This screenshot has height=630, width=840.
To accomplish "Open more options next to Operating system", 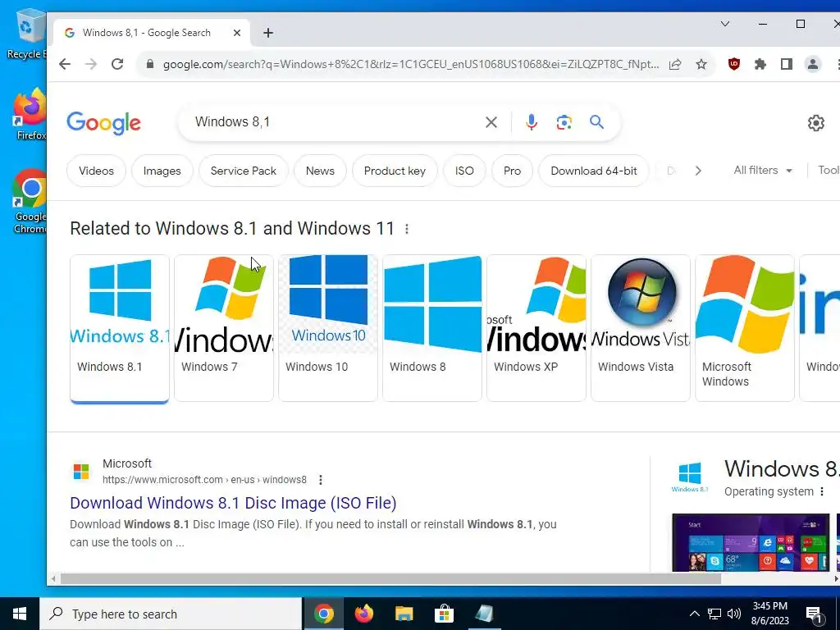I will [822, 491].
